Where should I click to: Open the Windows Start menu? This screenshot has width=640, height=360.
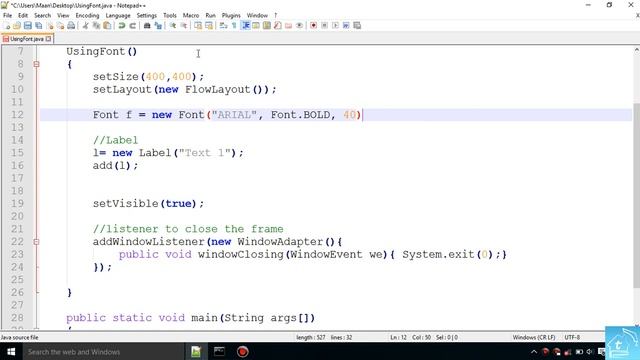11,351
